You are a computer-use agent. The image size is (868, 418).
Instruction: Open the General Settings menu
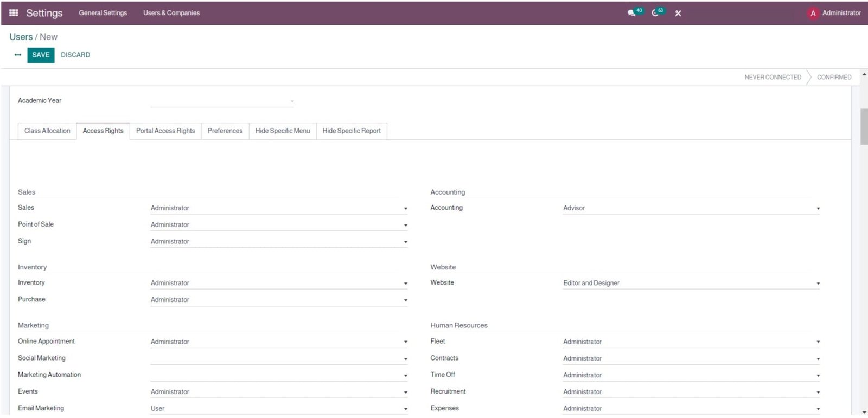[103, 13]
